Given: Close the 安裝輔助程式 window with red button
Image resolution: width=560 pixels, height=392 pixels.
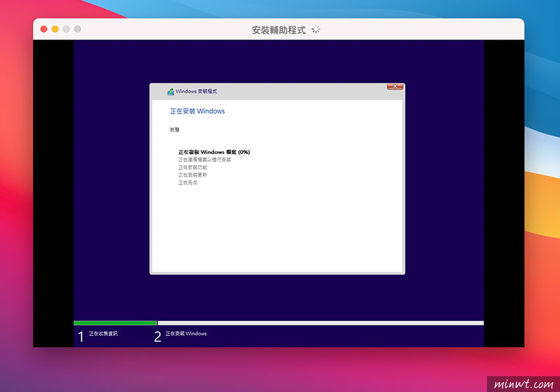Looking at the screenshot, I should [43, 29].
